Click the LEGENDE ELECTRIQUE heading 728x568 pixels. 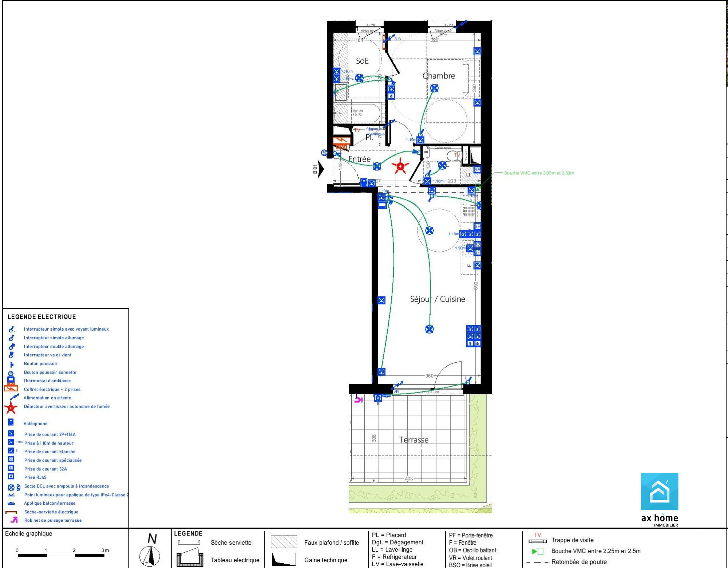(42, 317)
